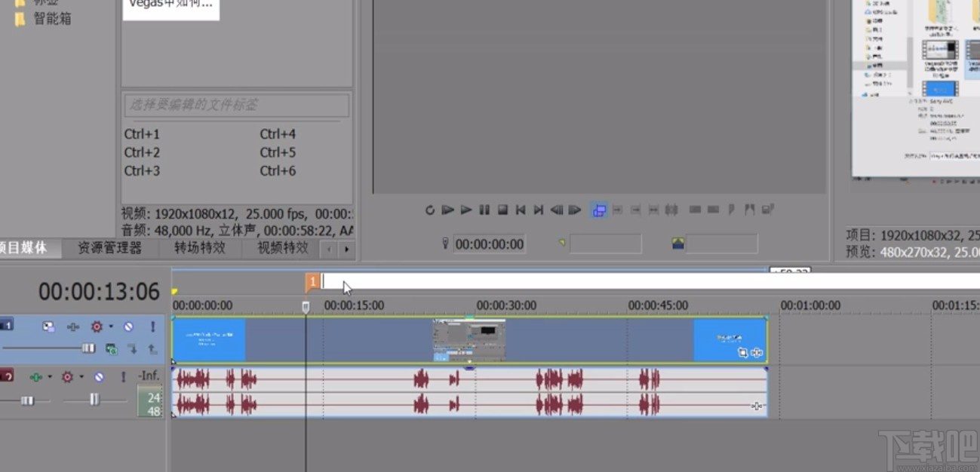Step to previous frame in Trimmer

pos(557,210)
